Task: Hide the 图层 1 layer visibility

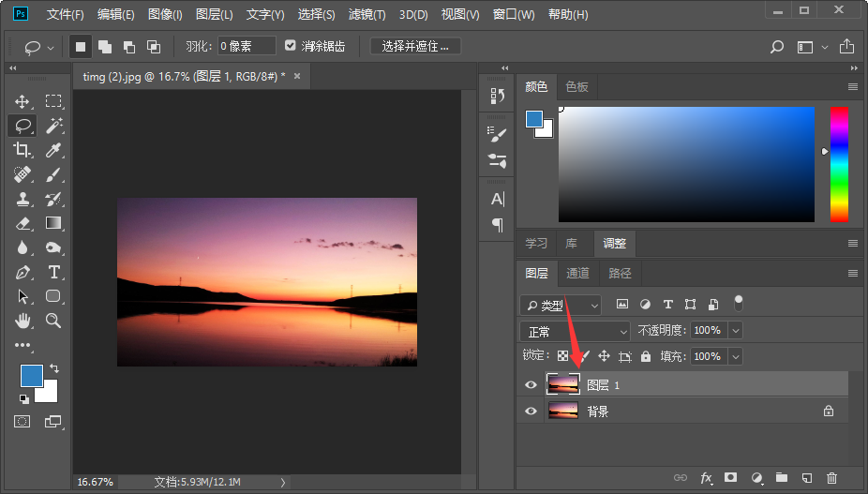Action: point(531,385)
